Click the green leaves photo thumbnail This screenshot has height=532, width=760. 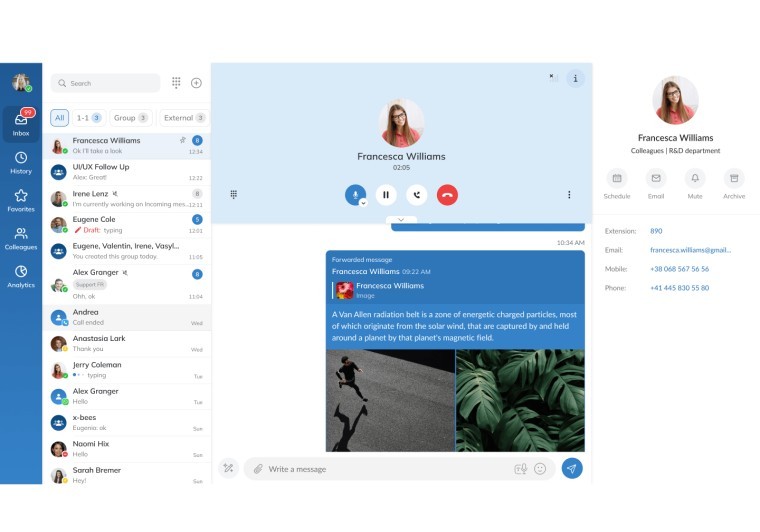coord(520,401)
